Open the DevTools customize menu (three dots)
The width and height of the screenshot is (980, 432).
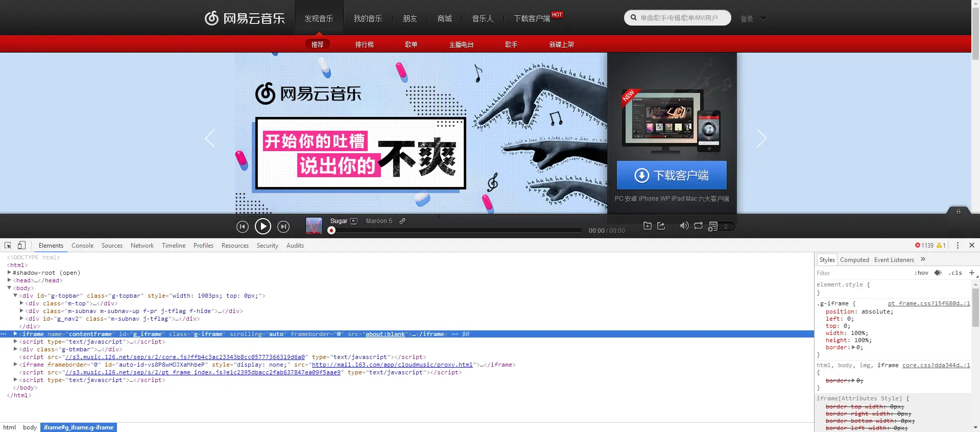[958, 245]
